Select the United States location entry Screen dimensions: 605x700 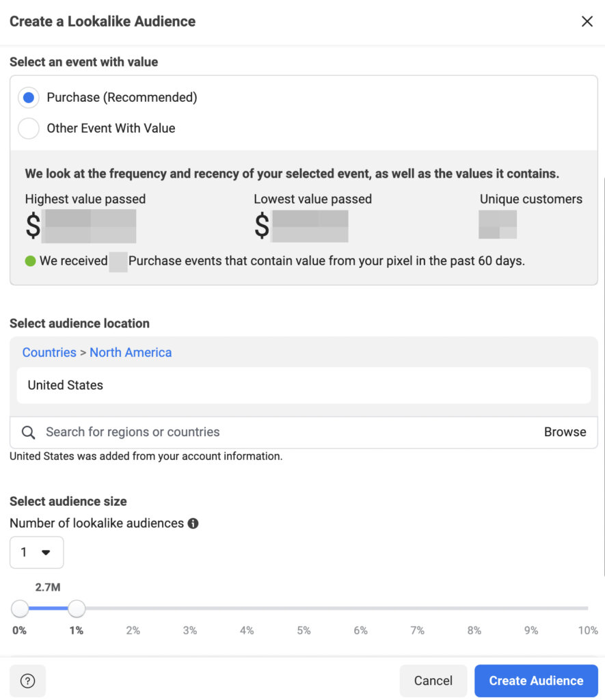64,385
